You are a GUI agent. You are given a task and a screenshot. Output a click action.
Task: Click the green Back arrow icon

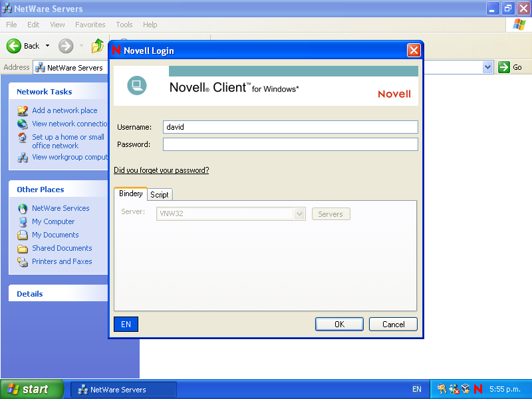pos(14,46)
